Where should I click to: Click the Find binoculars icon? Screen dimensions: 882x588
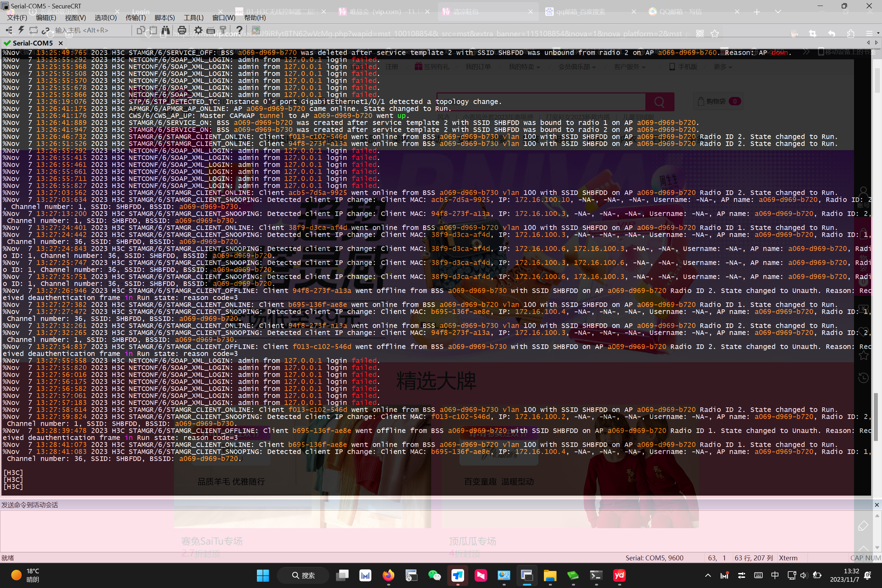coord(165,30)
